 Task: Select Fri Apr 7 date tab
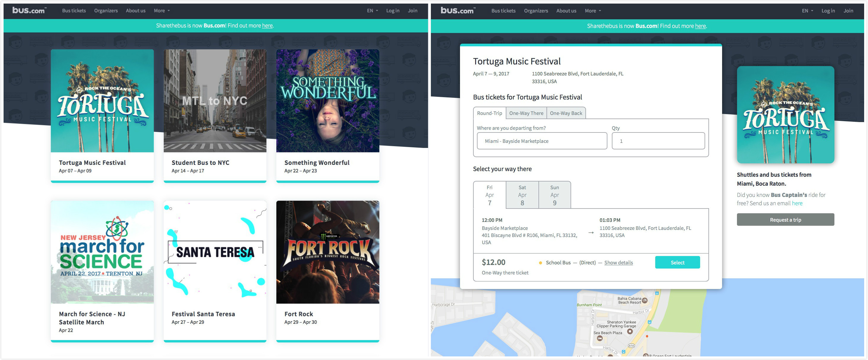point(489,195)
